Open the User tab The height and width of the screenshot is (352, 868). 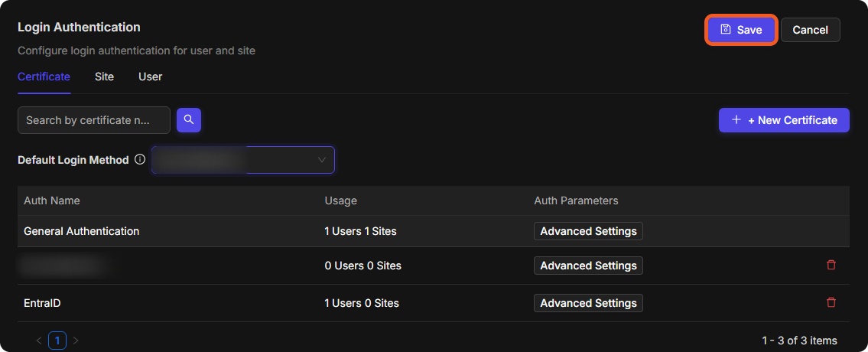(x=150, y=77)
